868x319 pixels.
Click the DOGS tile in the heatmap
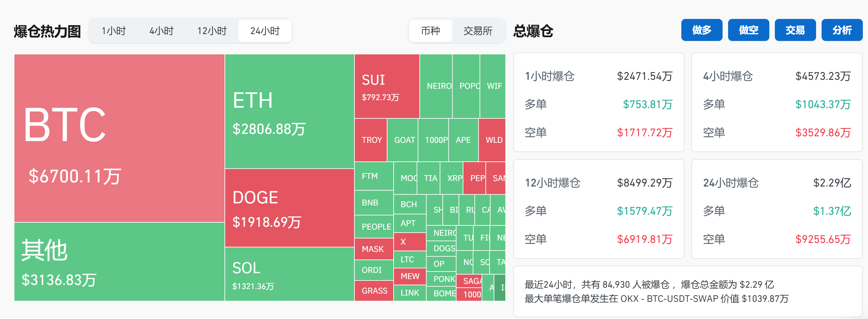tap(442, 248)
